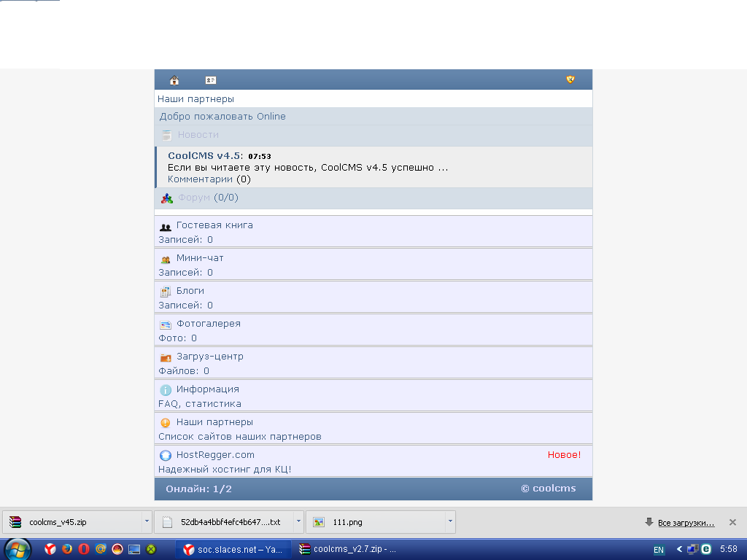The height and width of the screenshot is (560, 747).
Task: Click the Загруз-центр folder icon
Action: tap(166, 357)
